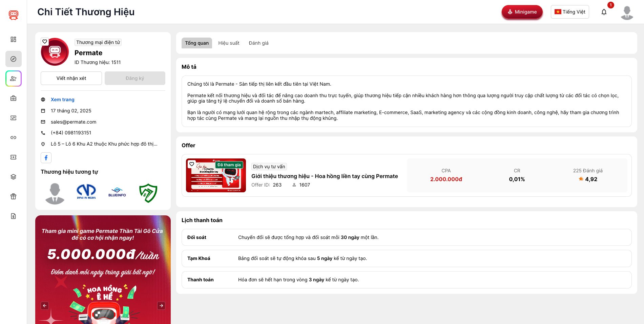The height and width of the screenshot is (324, 644).
Task: Click the Viết nhận xét button
Action: 71,78
